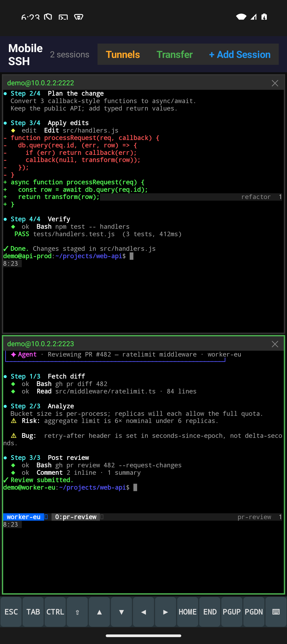Tap the demo@worker-eu shell prompt line
This screenshot has width=287, height=644.
[x=70, y=488]
